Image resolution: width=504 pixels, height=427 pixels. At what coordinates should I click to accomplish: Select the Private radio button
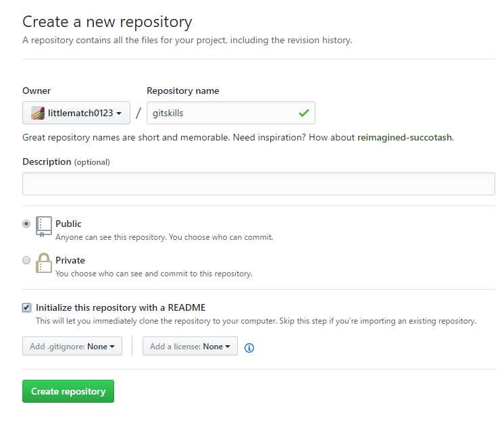coord(26,260)
